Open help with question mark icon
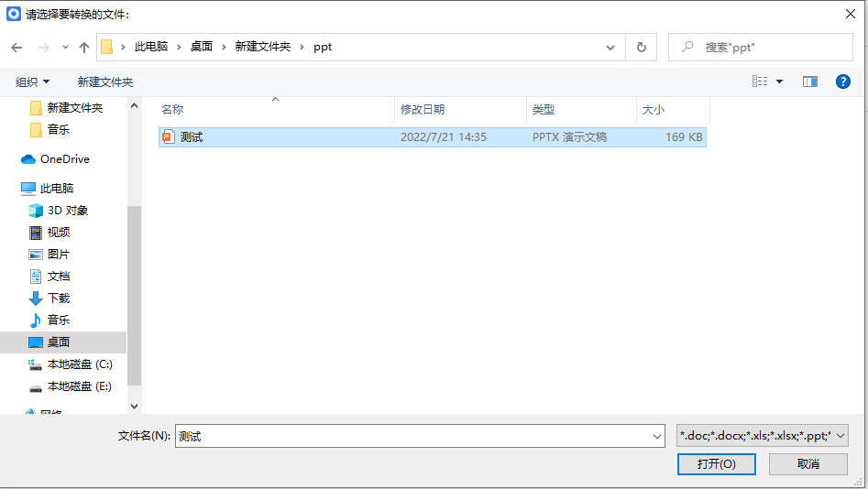 842,81
